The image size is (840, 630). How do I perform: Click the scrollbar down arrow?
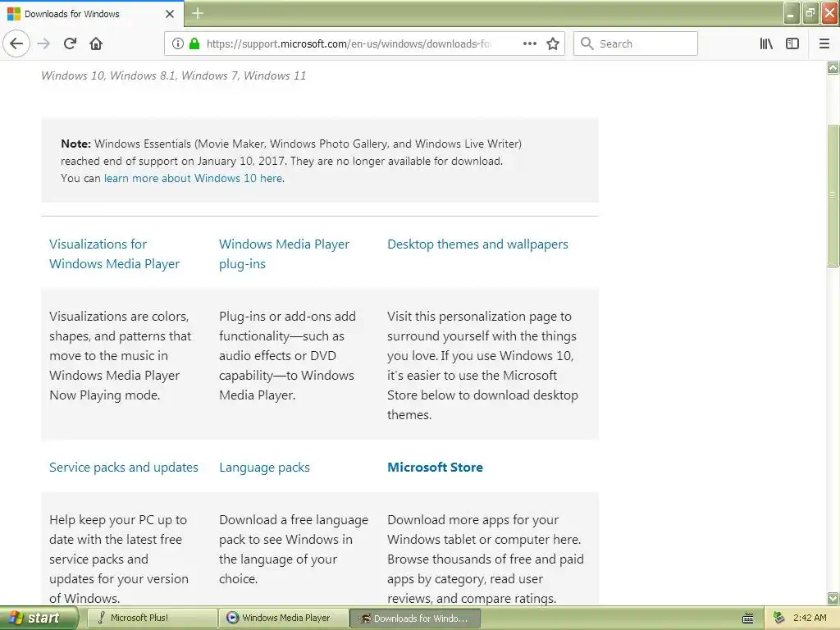pyautogui.click(x=833, y=598)
